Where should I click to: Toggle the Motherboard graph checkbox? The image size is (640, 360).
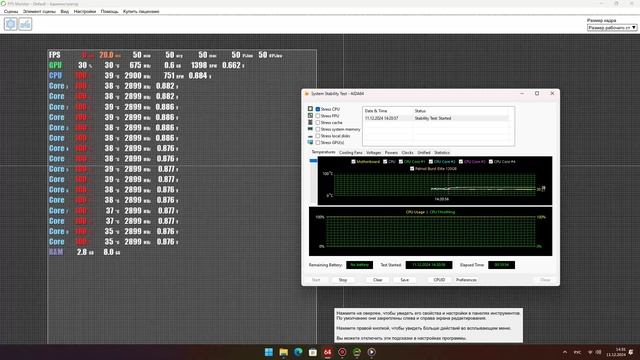(x=353, y=162)
